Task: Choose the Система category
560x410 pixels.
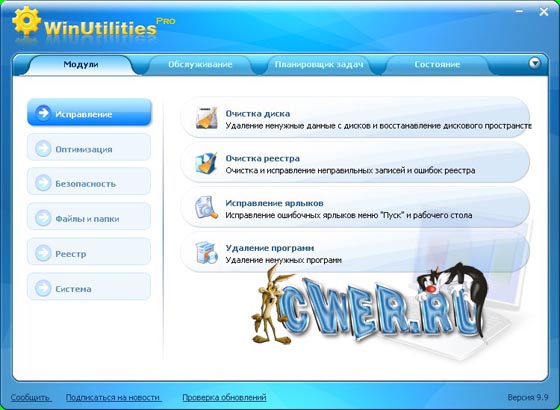Action: pyautogui.click(x=89, y=287)
